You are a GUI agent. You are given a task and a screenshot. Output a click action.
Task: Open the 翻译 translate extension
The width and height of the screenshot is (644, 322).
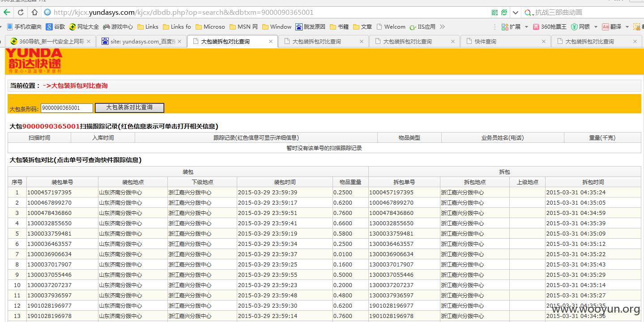(x=611, y=27)
